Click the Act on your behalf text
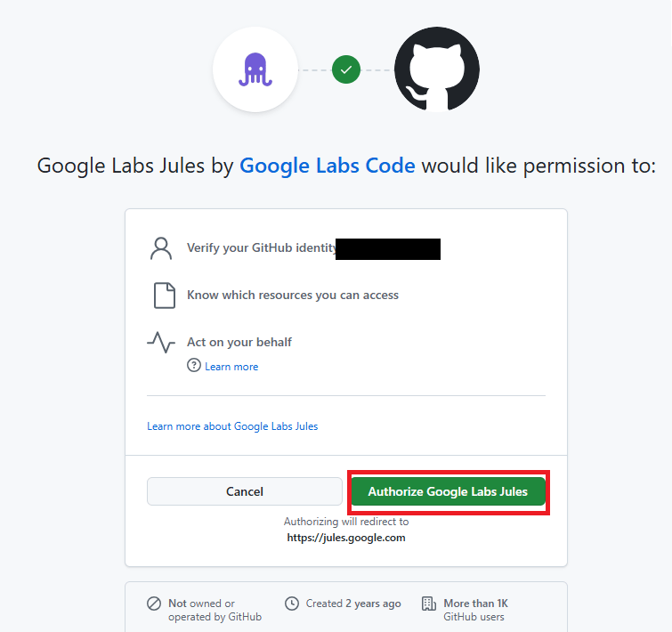Image resolution: width=672 pixels, height=632 pixels. point(239,342)
